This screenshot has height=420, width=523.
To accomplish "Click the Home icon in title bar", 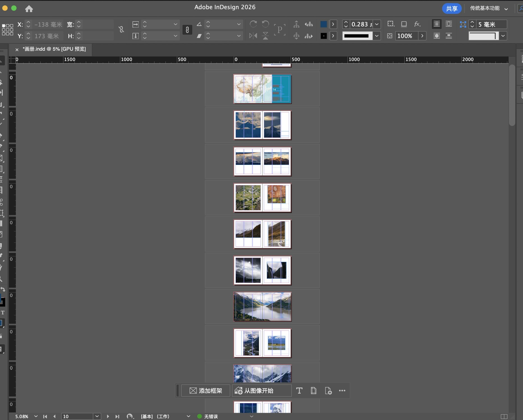I will click(x=29, y=9).
